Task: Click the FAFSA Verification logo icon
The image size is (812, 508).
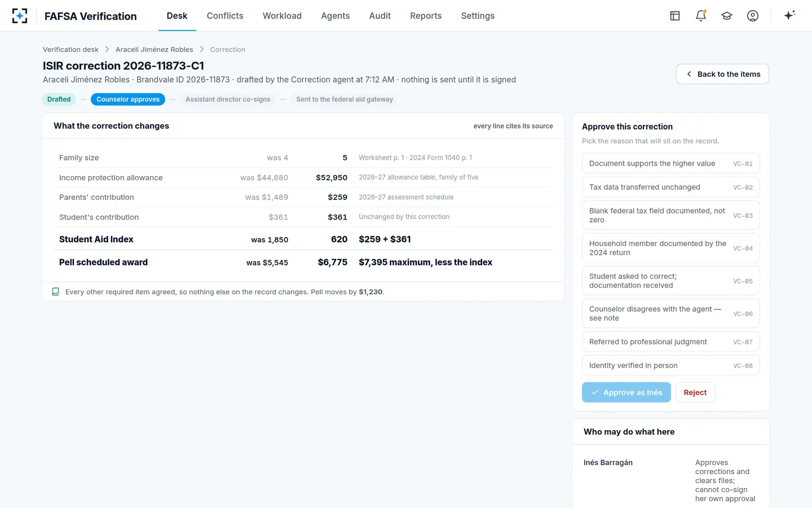Action: pyautogui.click(x=20, y=16)
